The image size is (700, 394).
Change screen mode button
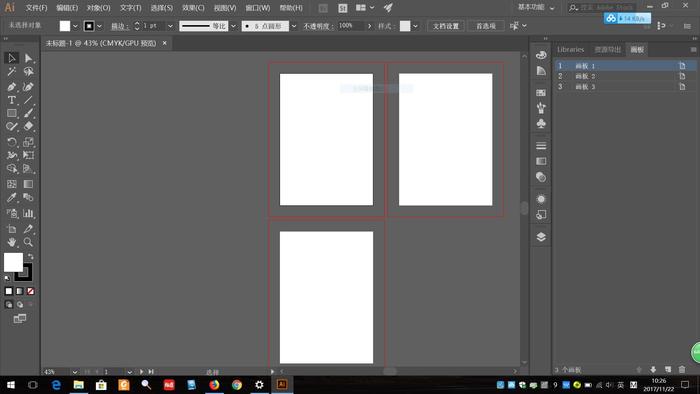point(20,319)
